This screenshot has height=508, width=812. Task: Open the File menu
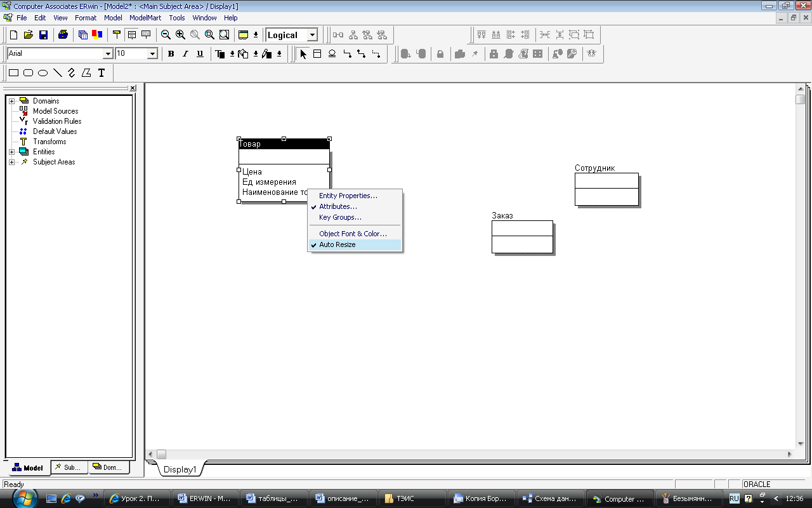(22, 18)
